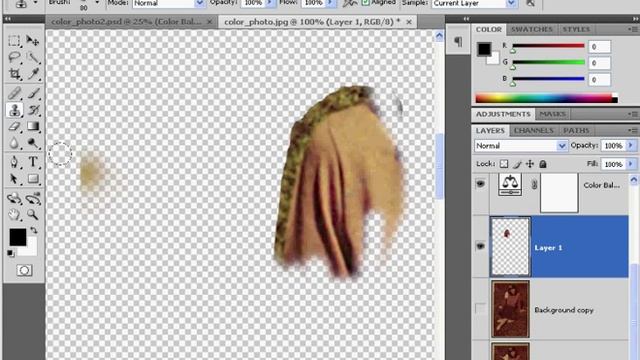Select the Pen tool
This screenshot has height=360, width=640.
point(14,162)
